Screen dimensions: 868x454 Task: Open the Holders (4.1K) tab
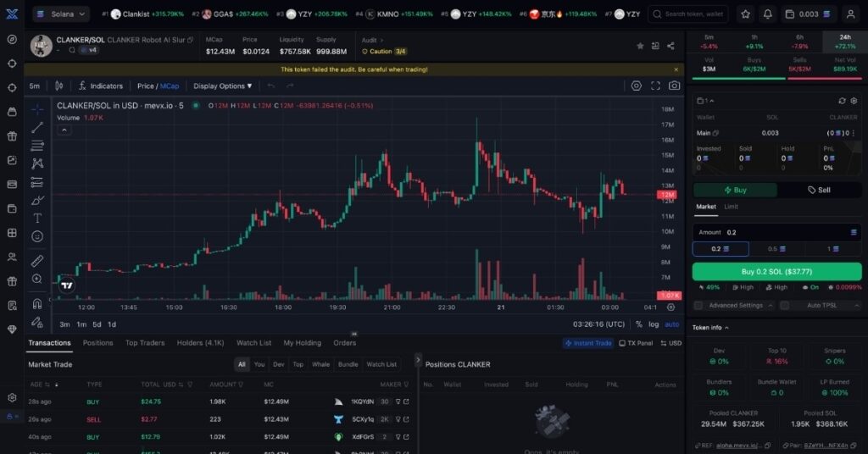pyautogui.click(x=200, y=343)
